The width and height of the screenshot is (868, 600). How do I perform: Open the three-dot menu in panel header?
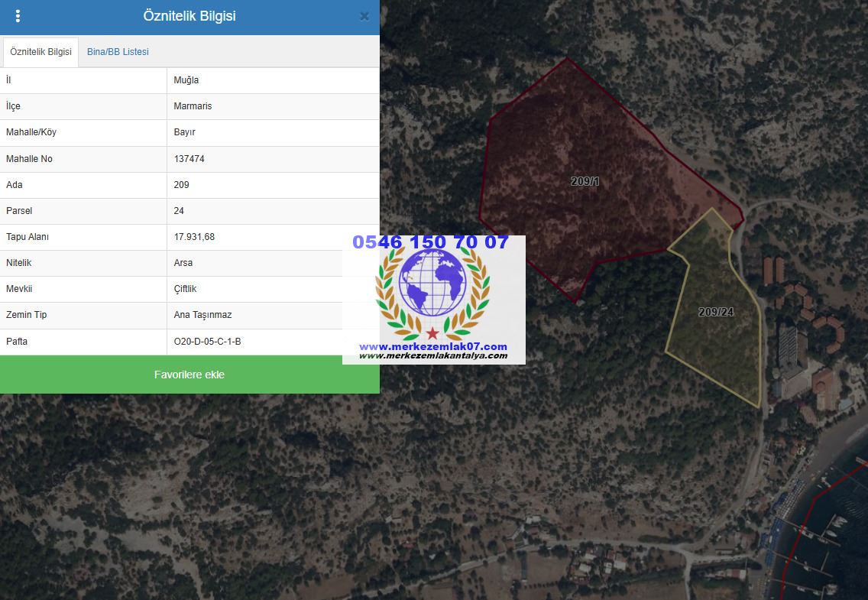tap(18, 16)
